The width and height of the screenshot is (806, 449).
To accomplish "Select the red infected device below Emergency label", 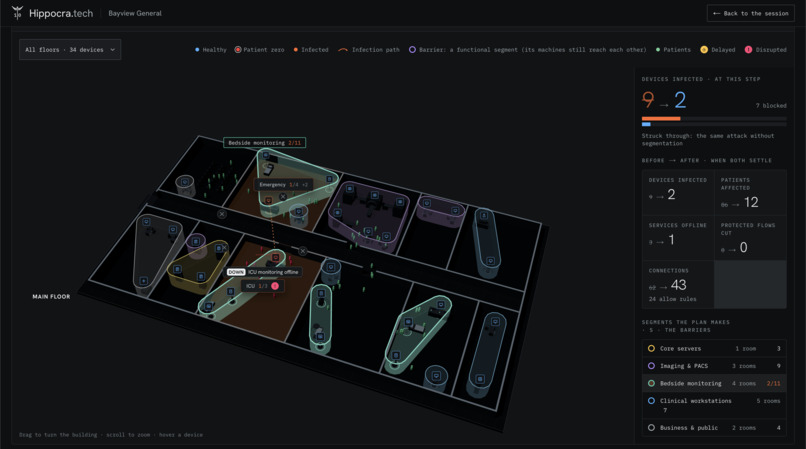I will point(268,200).
